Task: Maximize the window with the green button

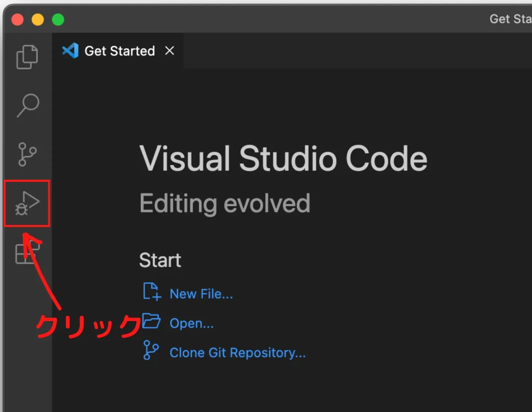Action: pyautogui.click(x=58, y=20)
